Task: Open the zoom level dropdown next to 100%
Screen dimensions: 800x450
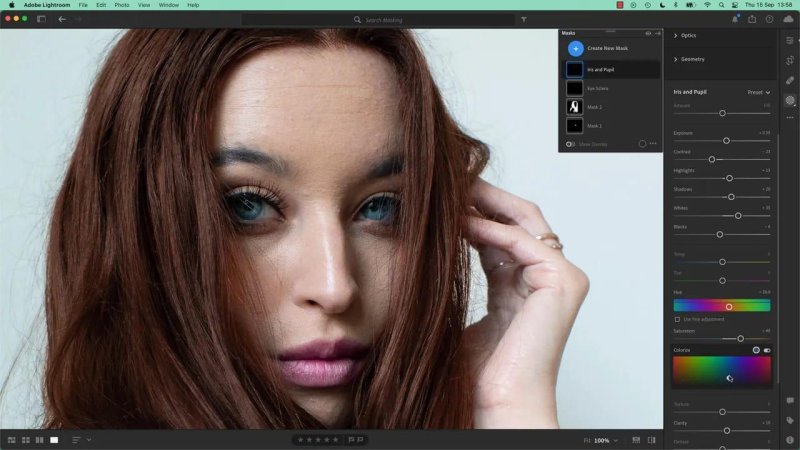Action: point(616,440)
